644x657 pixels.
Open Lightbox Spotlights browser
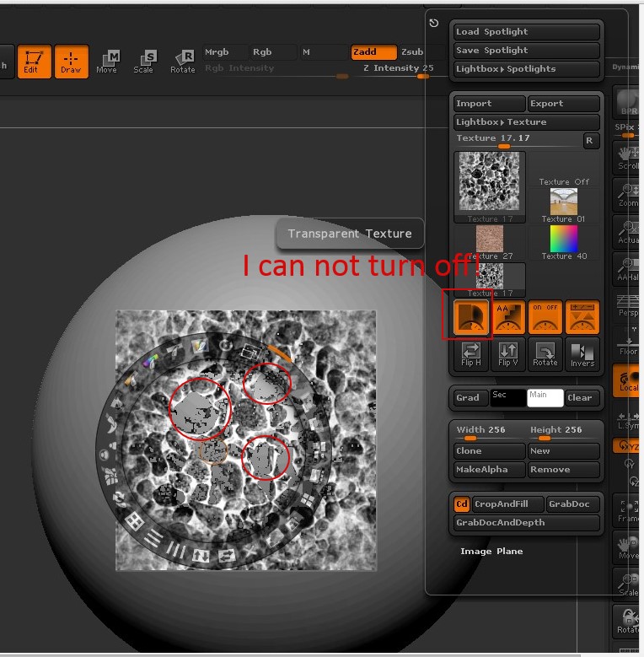point(526,68)
